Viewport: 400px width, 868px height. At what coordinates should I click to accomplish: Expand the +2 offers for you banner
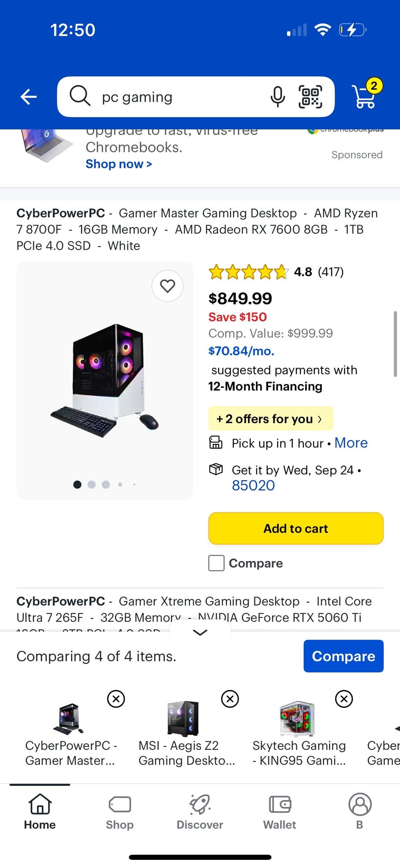(270, 419)
